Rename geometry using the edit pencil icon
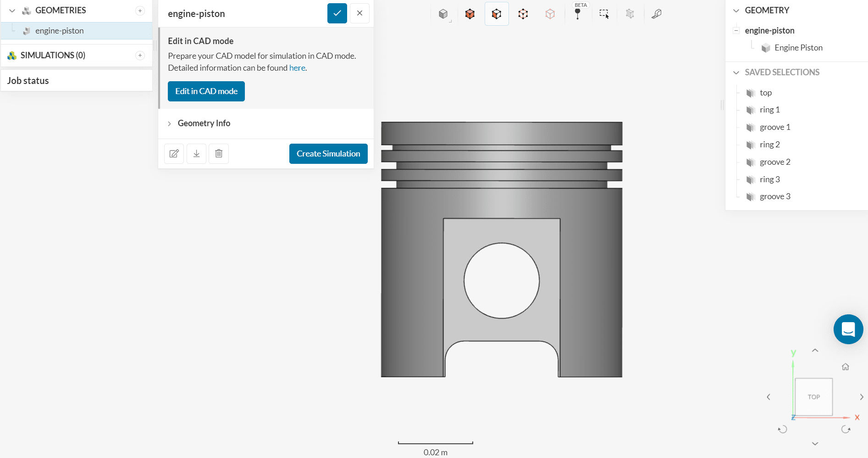The image size is (868, 458). coord(174,154)
